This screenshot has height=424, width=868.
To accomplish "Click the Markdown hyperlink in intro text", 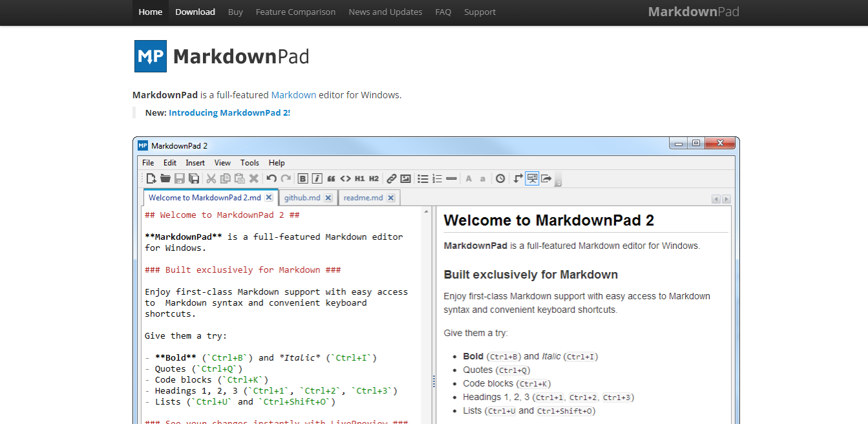I will click(x=294, y=95).
